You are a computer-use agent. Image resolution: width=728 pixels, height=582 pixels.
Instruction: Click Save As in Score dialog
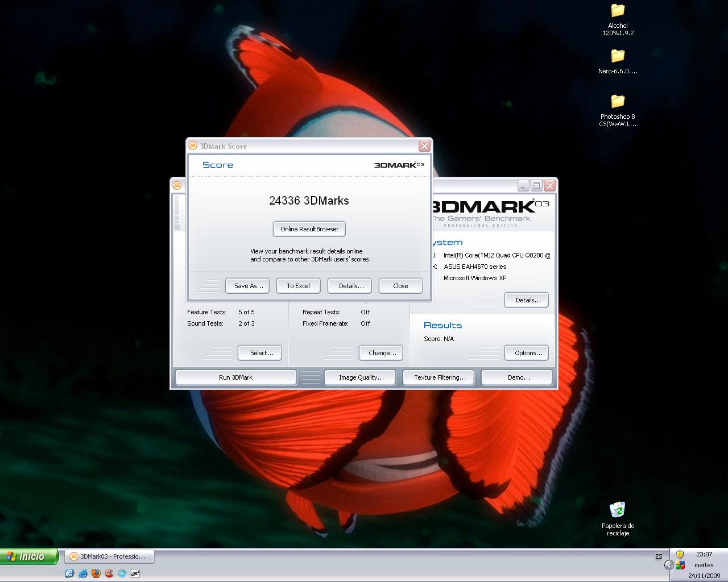tap(247, 286)
